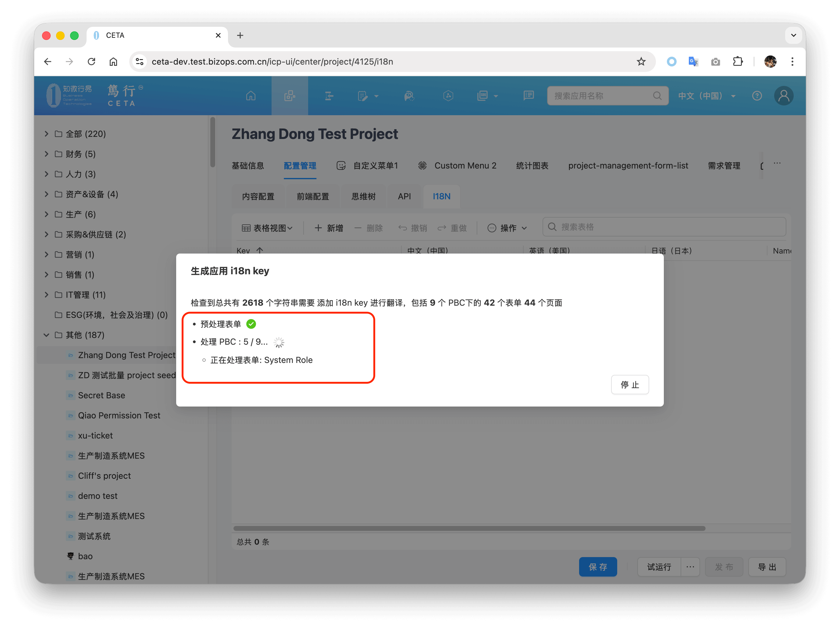Screen dimensions: 840x629
Task: Bookmark this page with the star icon
Action: pos(641,62)
